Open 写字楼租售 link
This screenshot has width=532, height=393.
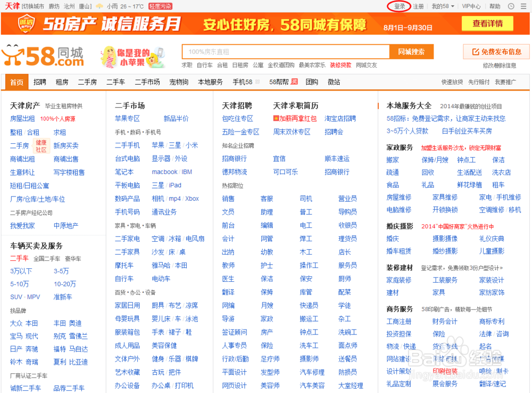(x=69, y=172)
